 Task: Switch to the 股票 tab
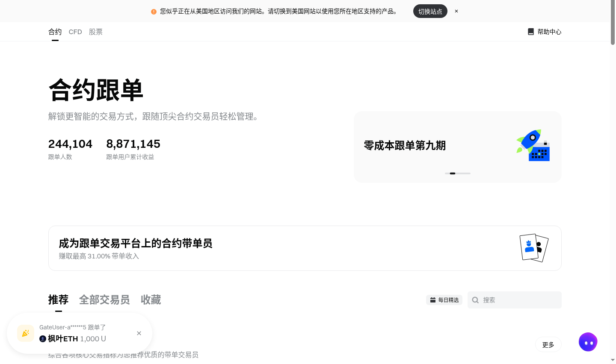pos(96,32)
